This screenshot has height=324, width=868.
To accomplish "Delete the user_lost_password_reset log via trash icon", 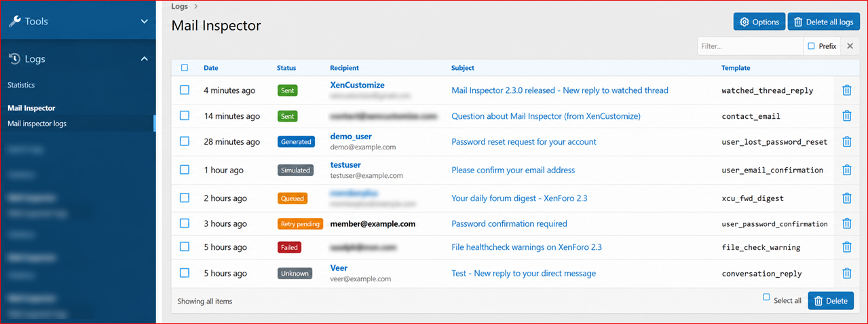I will click(846, 142).
